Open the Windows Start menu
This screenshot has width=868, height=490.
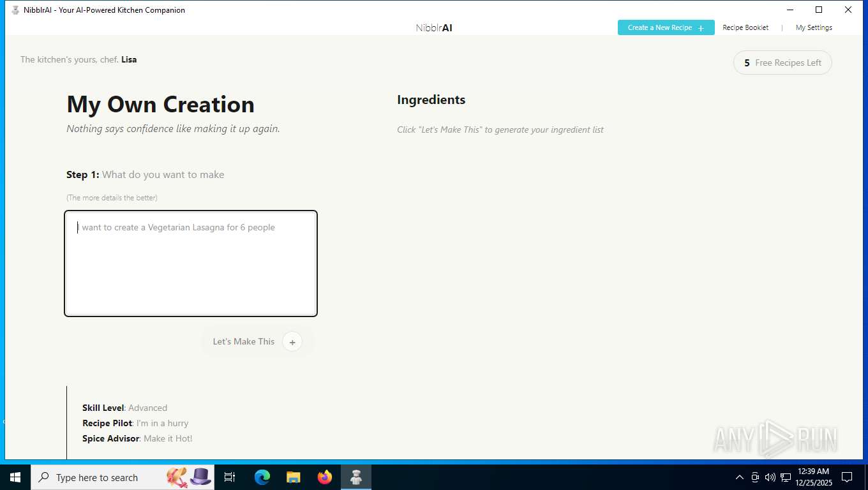tap(15, 477)
